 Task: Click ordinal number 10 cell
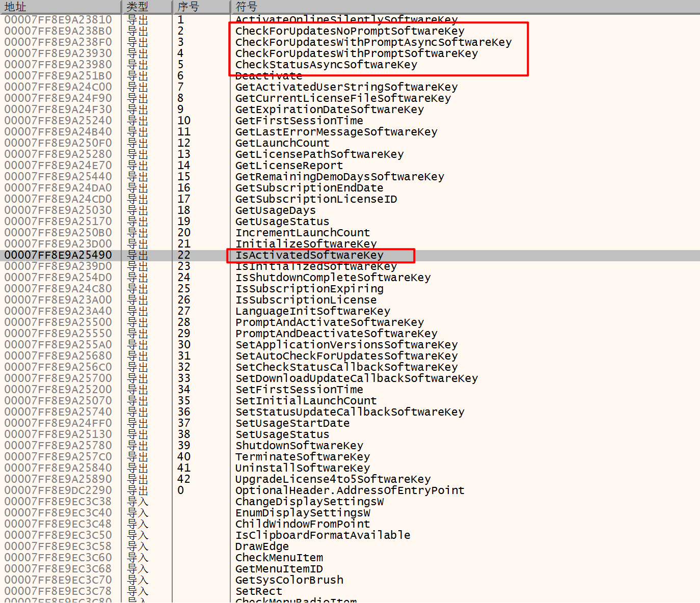[x=184, y=121]
